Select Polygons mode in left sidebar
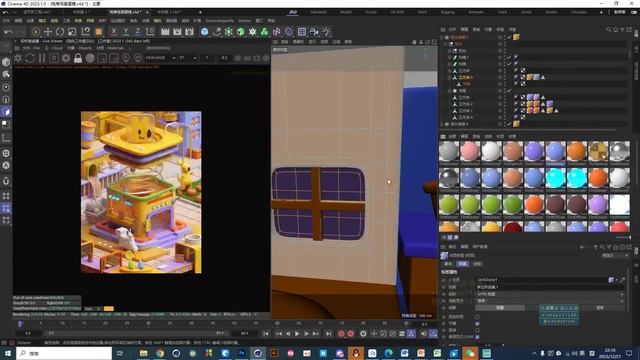Viewport: 640px width, 360px height. pyautogui.click(x=6, y=111)
